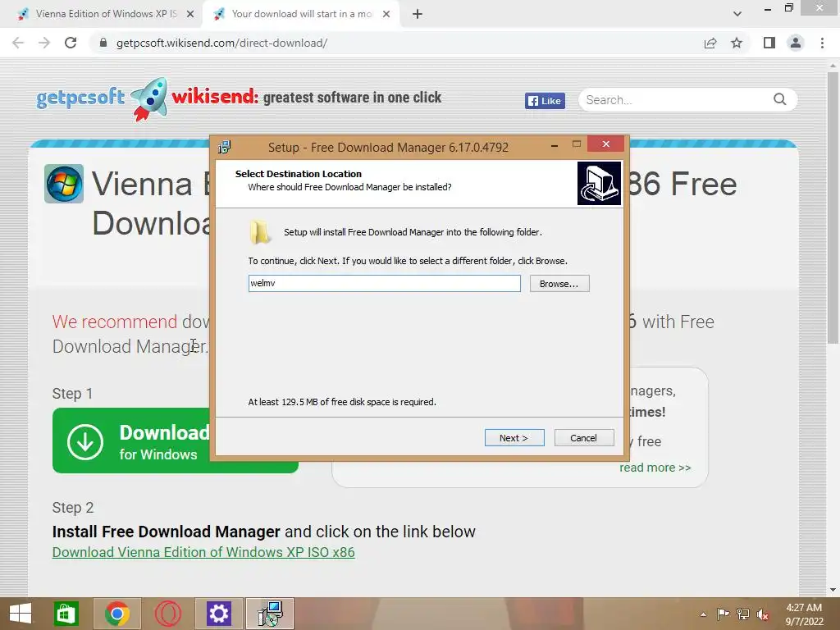The width and height of the screenshot is (840, 630).
Task: Focus the destination folder path field
Action: coord(384,283)
